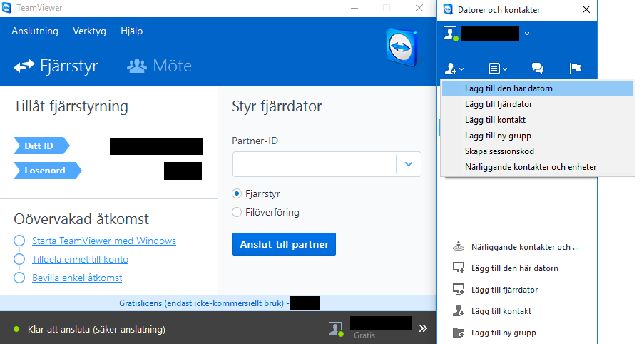
Task: Open Starta TeamViewer med Windows link
Action: tap(104, 241)
